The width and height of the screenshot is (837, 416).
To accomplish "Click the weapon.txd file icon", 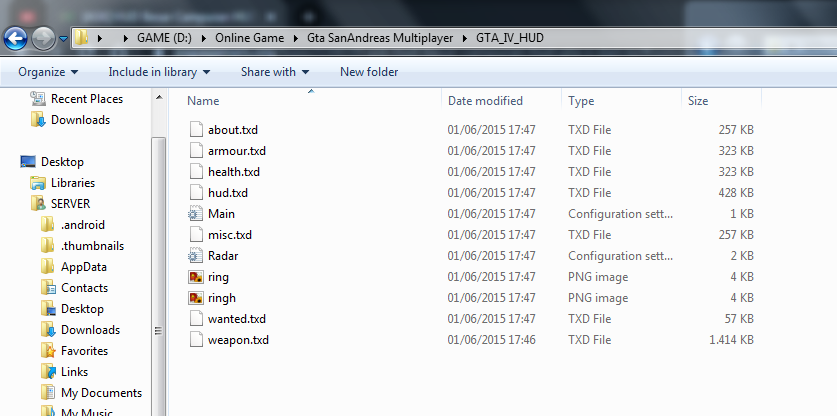I will (x=196, y=340).
